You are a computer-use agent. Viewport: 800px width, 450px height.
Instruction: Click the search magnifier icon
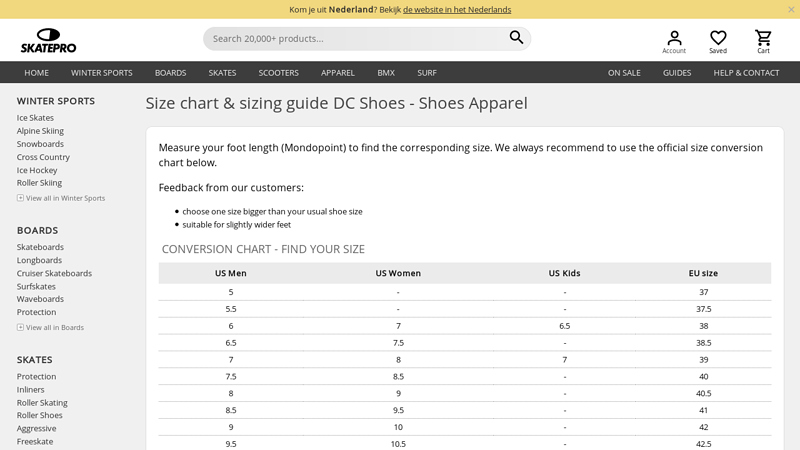click(x=516, y=37)
